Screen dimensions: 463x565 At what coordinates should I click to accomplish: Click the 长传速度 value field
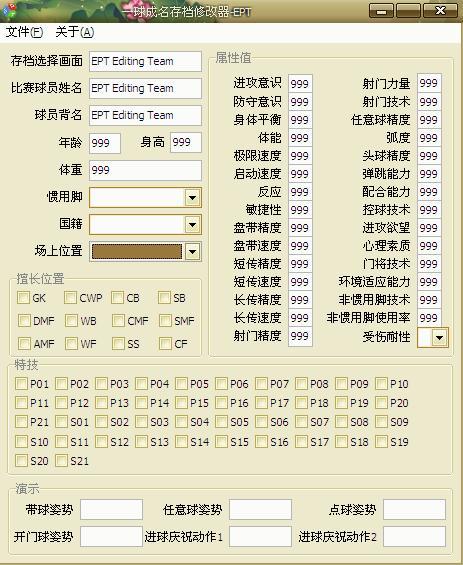click(x=300, y=318)
